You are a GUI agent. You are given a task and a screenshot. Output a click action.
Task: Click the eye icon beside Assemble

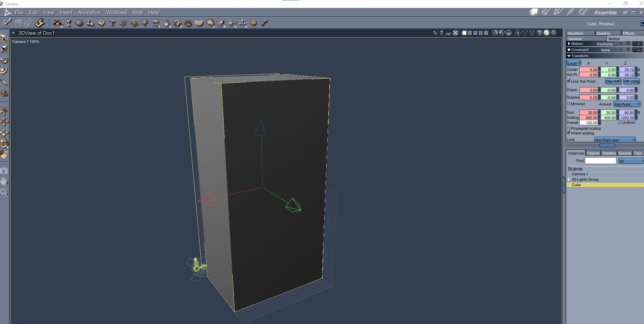pyautogui.click(x=625, y=13)
